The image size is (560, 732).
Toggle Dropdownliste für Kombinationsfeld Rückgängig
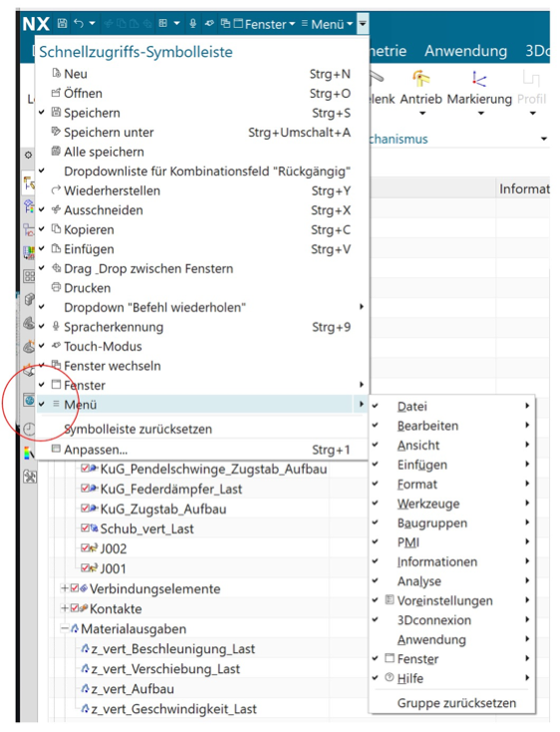(202, 172)
